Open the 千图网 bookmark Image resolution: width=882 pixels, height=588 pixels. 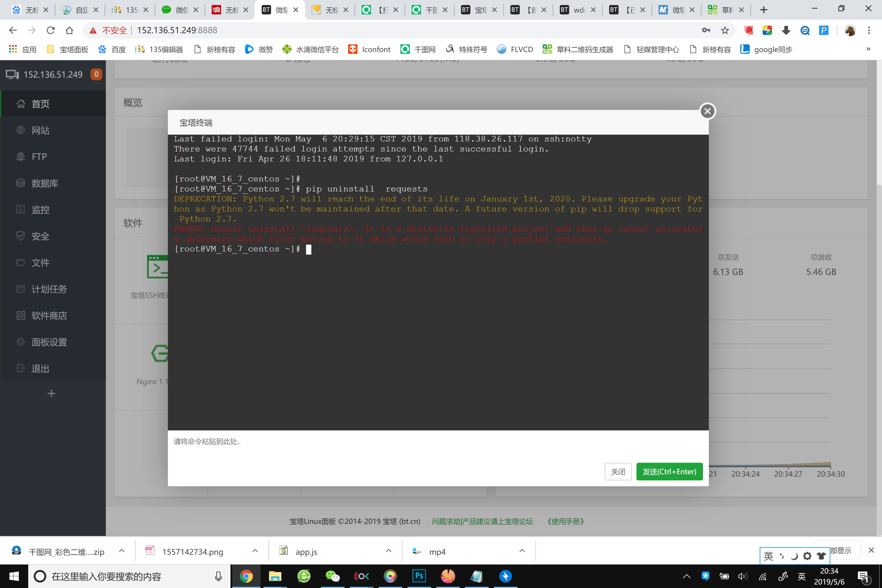(418, 49)
